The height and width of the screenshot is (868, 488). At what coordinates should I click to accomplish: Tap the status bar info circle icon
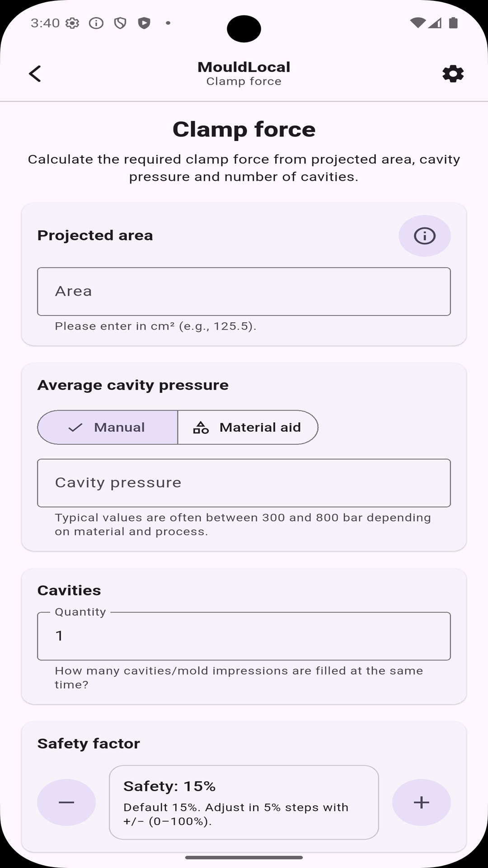pyautogui.click(x=96, y=23)
